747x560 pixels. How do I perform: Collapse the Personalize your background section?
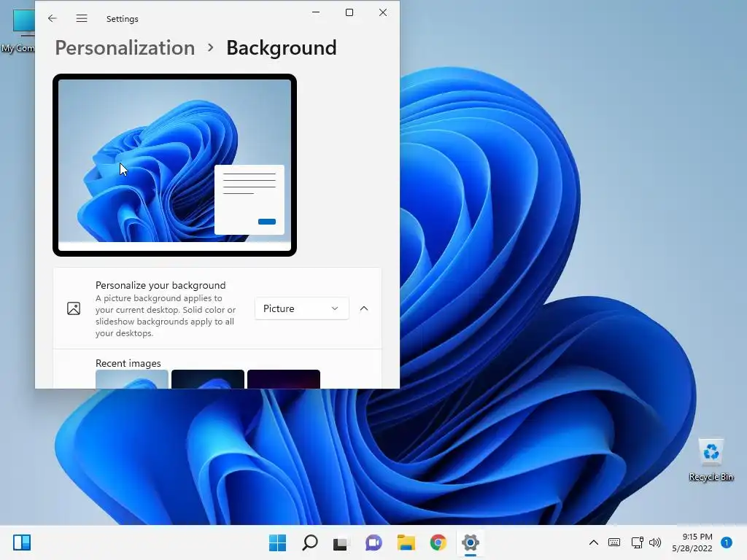click(x=364, y=308)
